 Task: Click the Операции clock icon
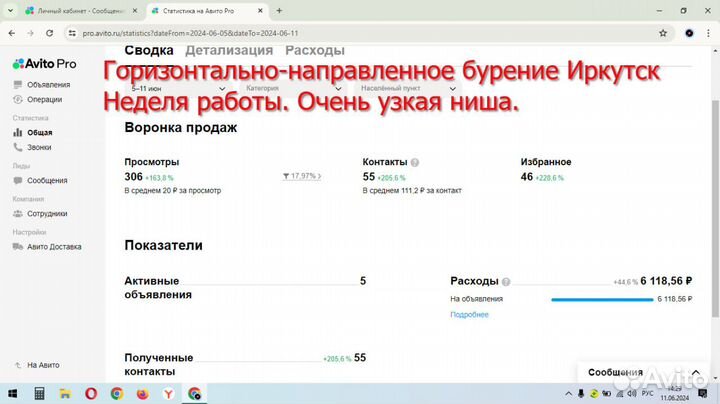tap(17, 99)
